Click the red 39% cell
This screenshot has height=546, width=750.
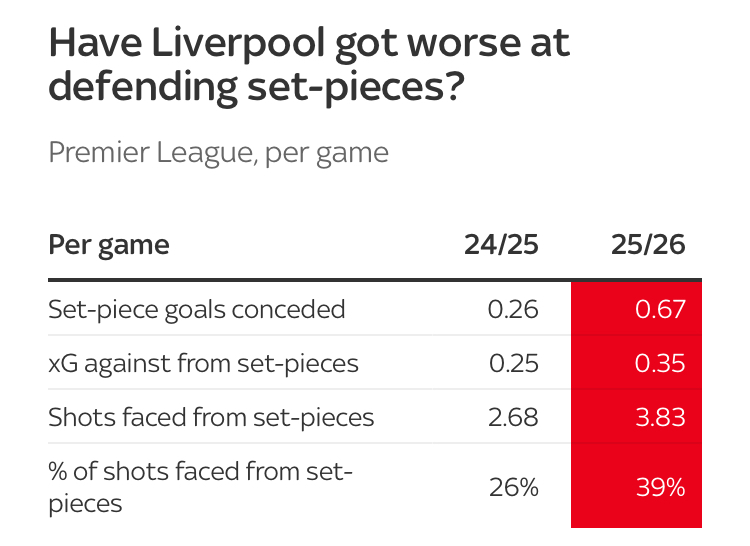636,487
